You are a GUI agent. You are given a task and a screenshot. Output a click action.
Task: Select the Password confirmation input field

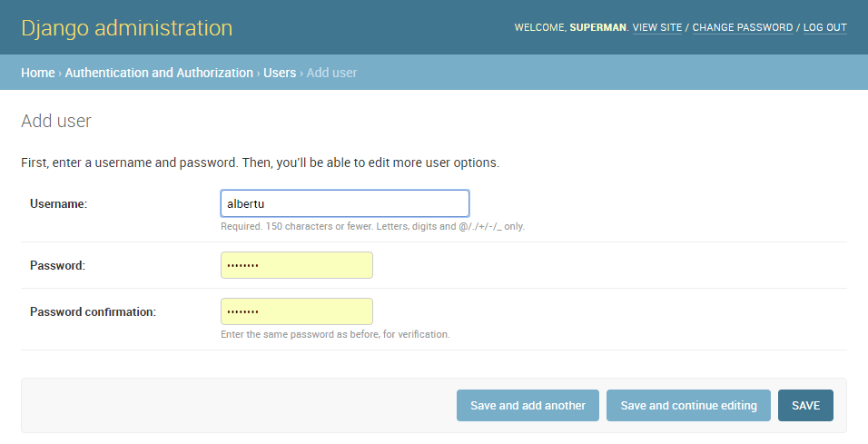296,311
